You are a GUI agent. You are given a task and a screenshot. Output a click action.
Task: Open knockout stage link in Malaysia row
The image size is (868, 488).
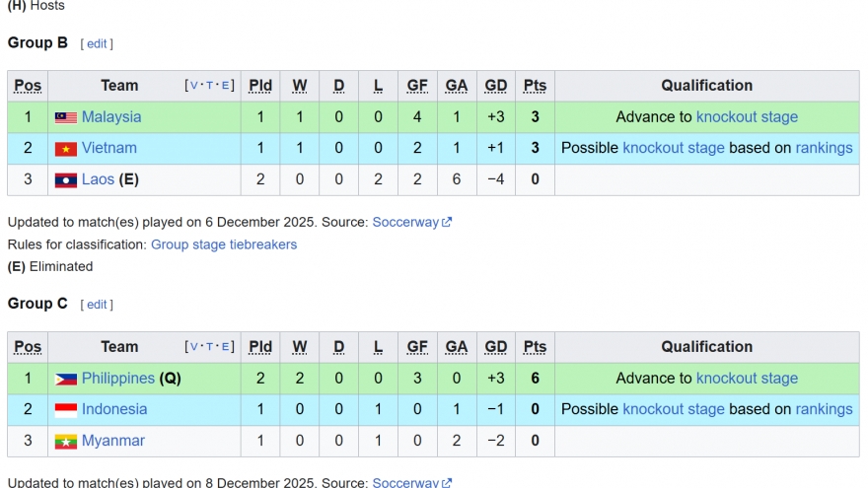(x=747, y=117)
